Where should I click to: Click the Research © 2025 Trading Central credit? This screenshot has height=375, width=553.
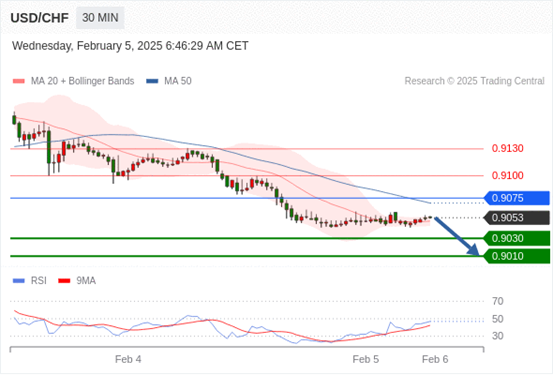pos(474,81)
